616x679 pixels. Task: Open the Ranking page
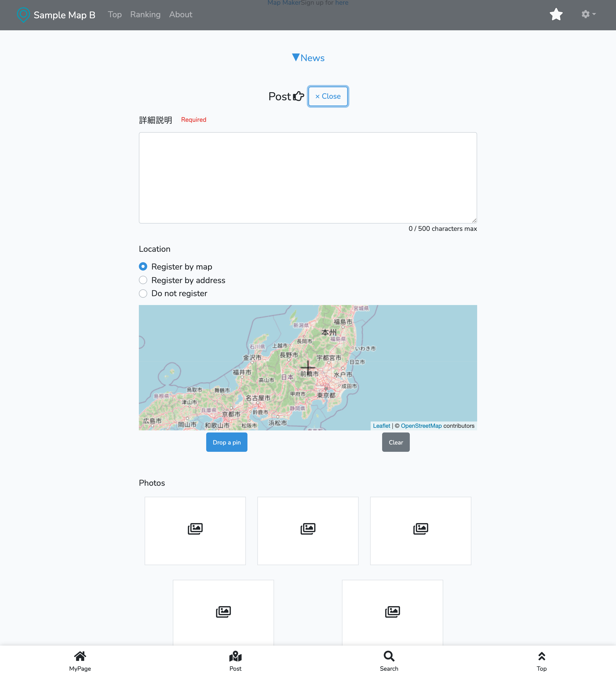click(x=145, y=14)
